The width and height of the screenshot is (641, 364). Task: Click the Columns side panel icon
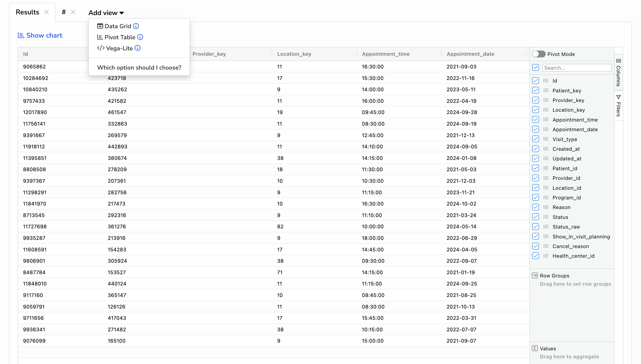tap(618, 61)
